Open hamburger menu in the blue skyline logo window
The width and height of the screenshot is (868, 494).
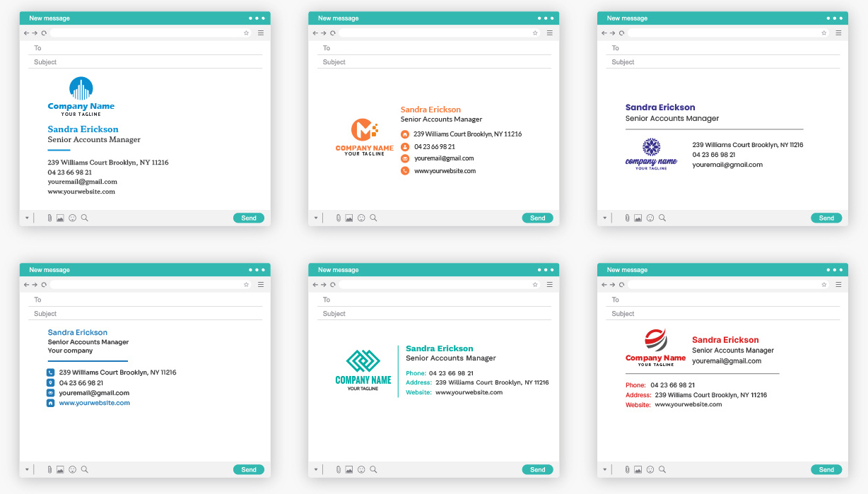[x=261, y=33]
